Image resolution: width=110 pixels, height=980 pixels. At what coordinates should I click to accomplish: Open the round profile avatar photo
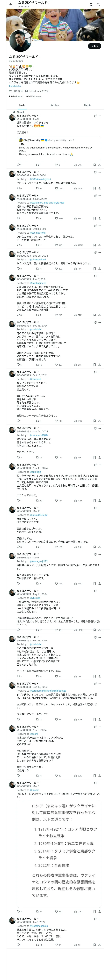click(x=20, y=41)
